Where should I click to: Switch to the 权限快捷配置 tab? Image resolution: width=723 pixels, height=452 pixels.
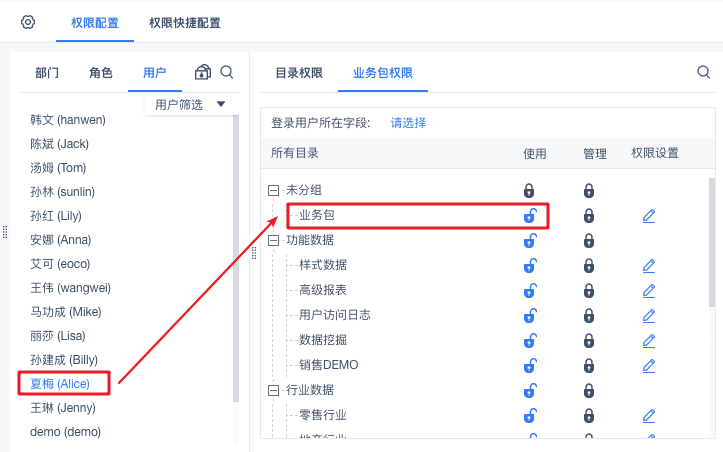(185, 22)
